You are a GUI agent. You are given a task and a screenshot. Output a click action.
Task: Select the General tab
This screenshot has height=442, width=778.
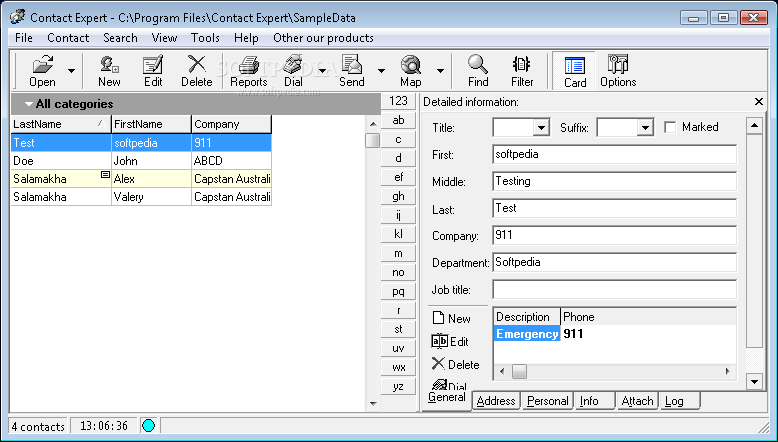tap(447, 398)
